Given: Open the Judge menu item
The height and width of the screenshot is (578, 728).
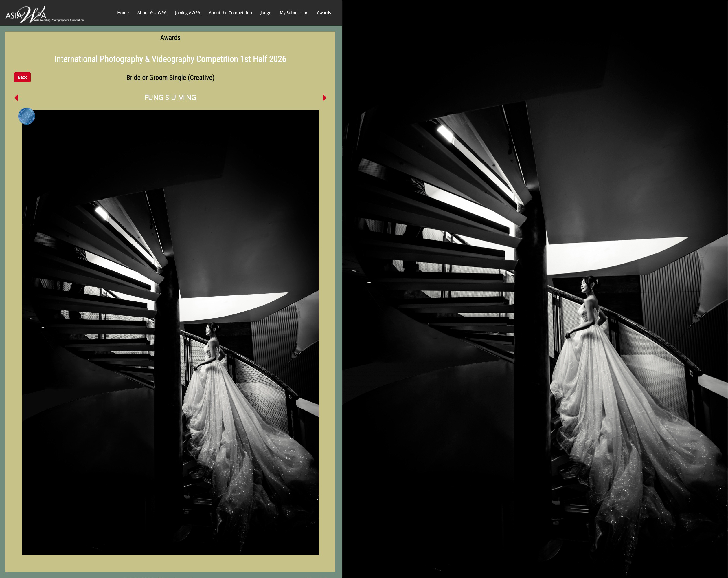Looking at the screenshot, I should (x=266, y=13).
